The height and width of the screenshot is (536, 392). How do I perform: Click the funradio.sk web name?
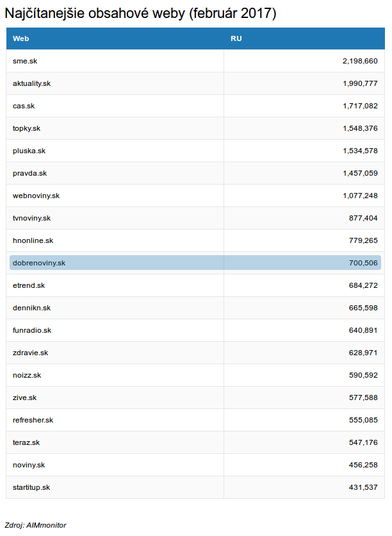[x=32, y=330]
